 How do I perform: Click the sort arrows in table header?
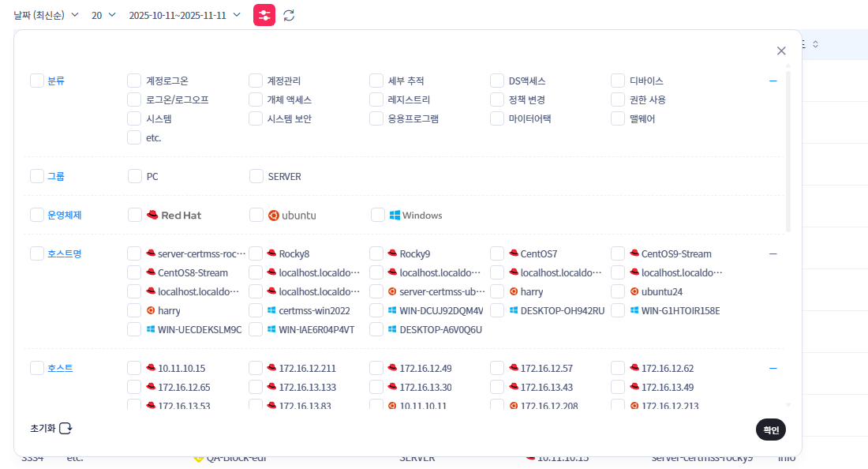click(x=815, y=44)
